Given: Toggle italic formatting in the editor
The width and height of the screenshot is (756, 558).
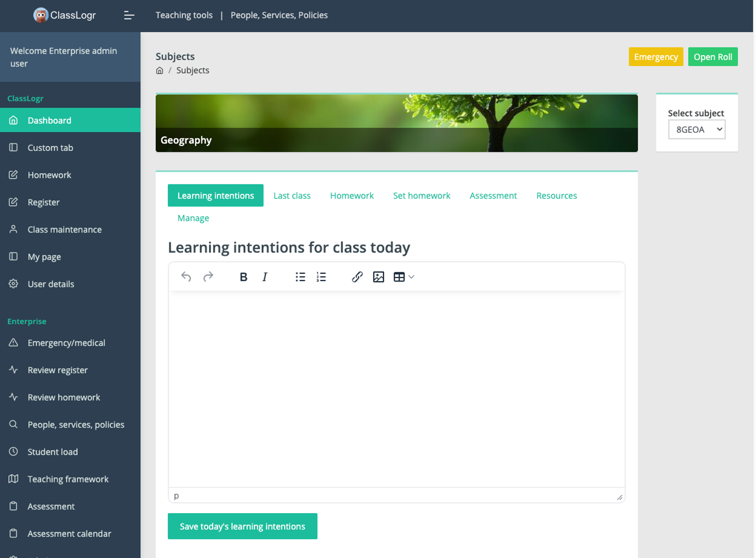Looking at the screenshot, I should tap(265, 277).
